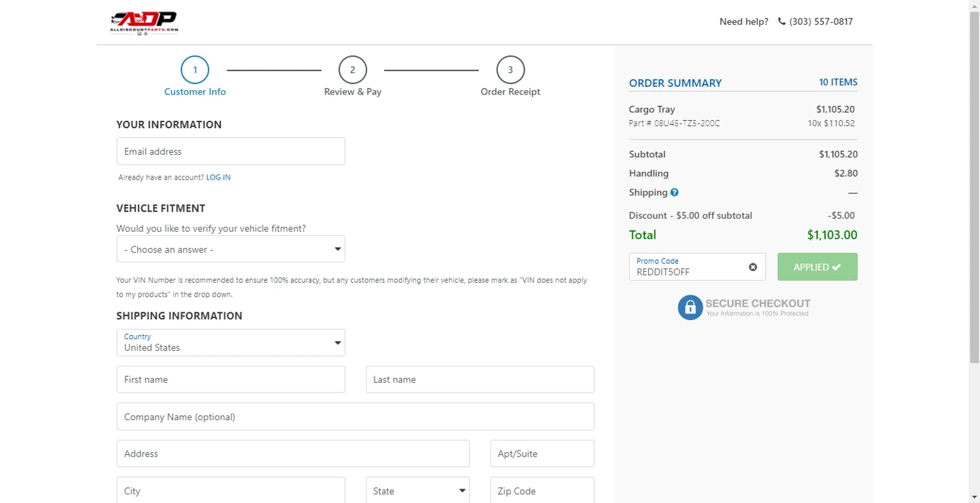Image resolution: width=980 pixels, height=503 pixels.
Task: Focus the Zip Code field
Action: 542,491
